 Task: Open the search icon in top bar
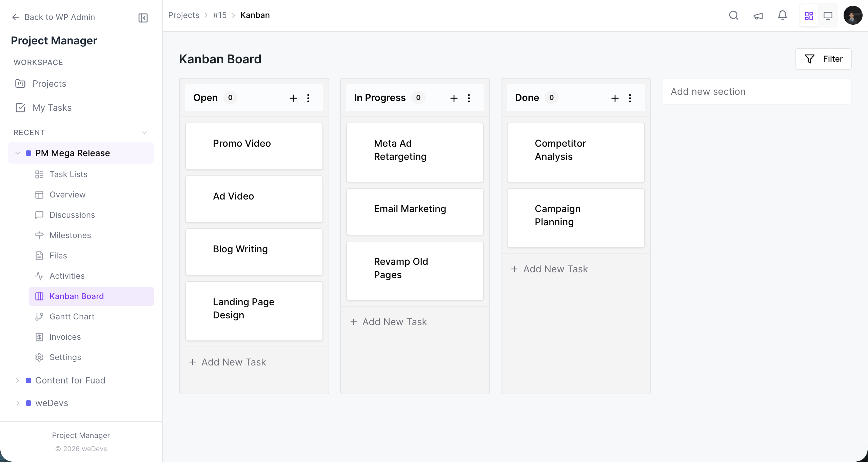click(734, 15)
